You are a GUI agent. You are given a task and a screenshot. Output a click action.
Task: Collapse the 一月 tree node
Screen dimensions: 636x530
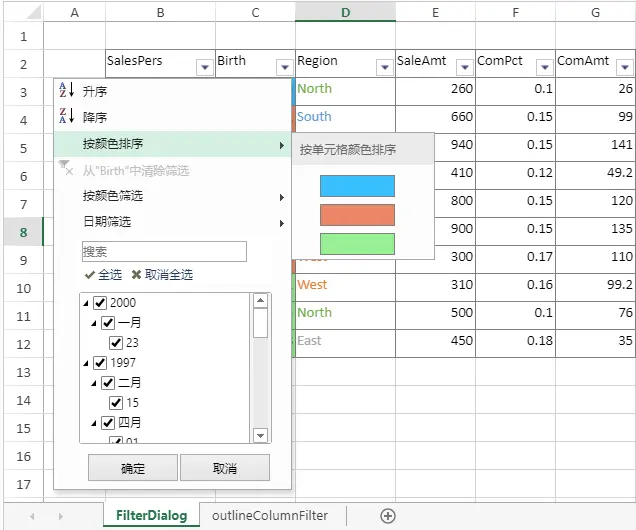94,323
